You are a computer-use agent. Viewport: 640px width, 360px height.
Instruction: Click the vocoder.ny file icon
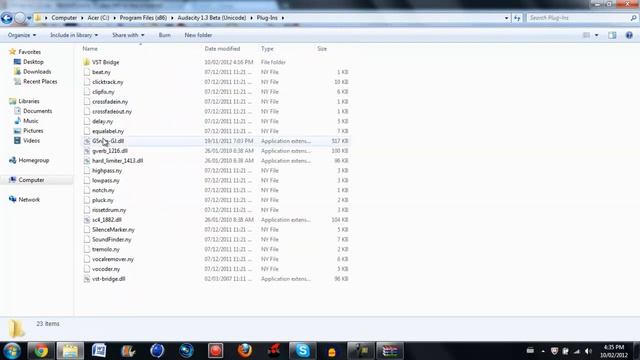pos(87,269)
